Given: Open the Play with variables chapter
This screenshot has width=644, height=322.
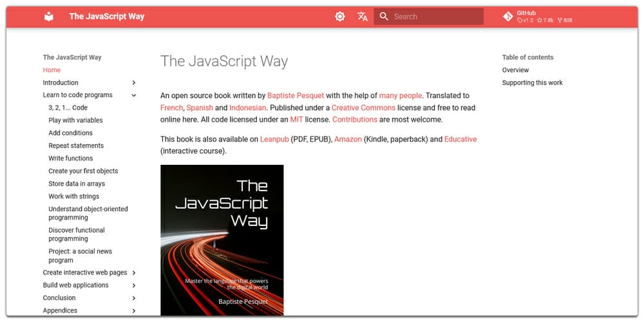Looking at the screenshot, I should coord(75,120).
